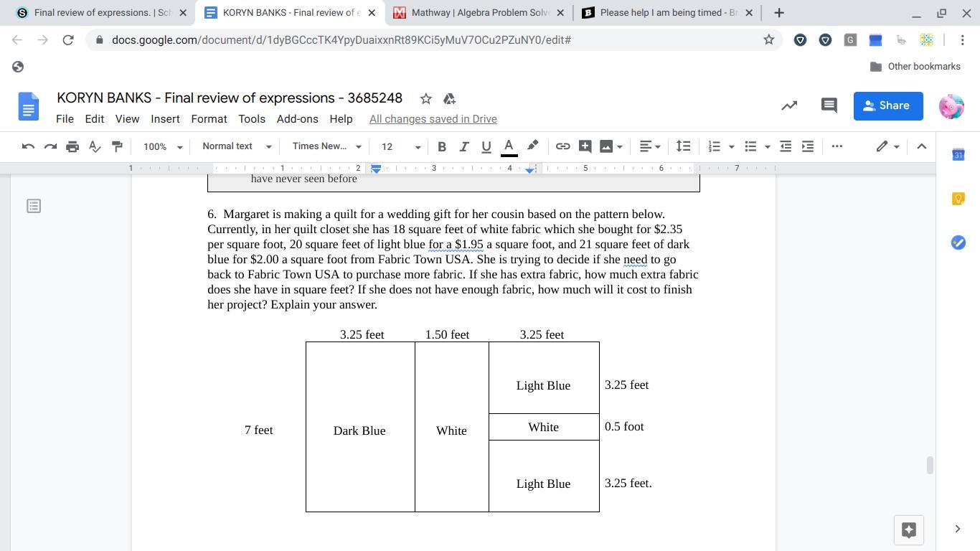Image resolution: width=980 pixels, height=551 pixels.
Task: Open the Insert menu
Action: click(x=165, y=119)
